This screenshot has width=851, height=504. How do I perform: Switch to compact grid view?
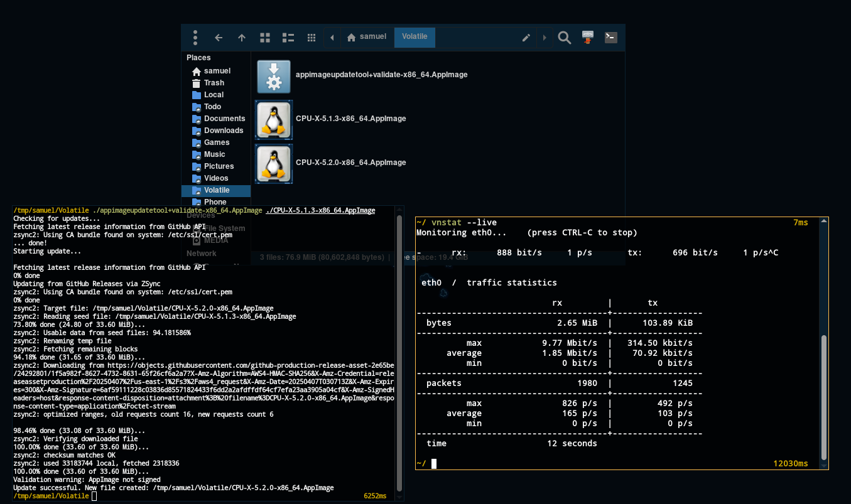coord(312,38)
